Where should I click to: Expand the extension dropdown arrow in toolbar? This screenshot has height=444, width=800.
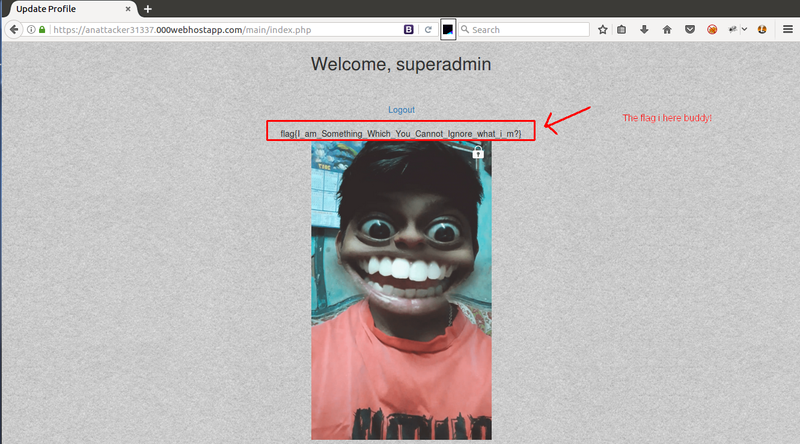tap(744, 30)
